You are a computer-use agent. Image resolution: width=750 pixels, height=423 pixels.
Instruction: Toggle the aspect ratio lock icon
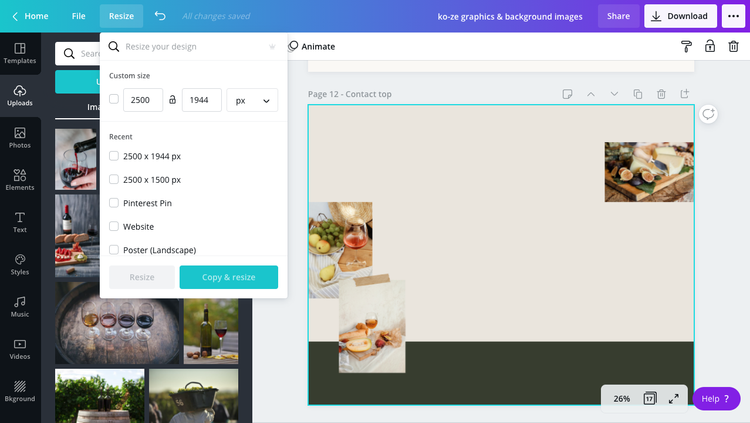pyautogui.click(x=172, y=100)
